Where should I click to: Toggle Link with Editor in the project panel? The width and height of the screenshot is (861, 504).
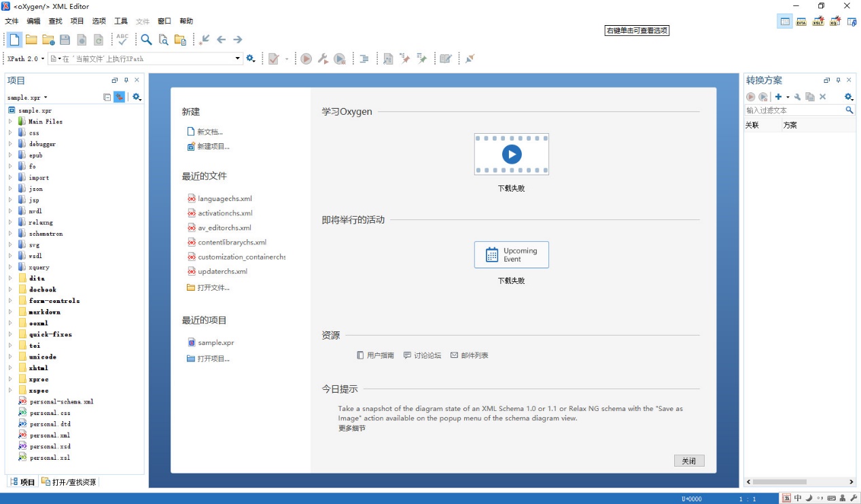click(119, 97)
